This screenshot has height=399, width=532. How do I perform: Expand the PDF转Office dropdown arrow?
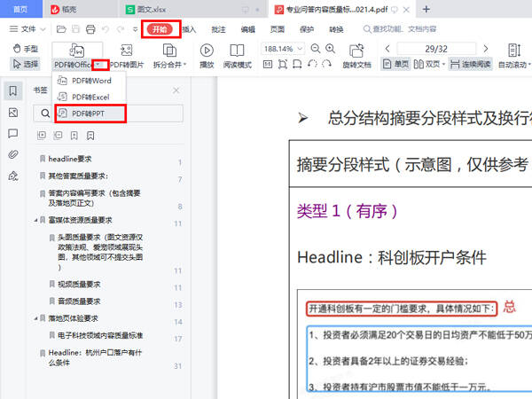[x=98, y=65]
